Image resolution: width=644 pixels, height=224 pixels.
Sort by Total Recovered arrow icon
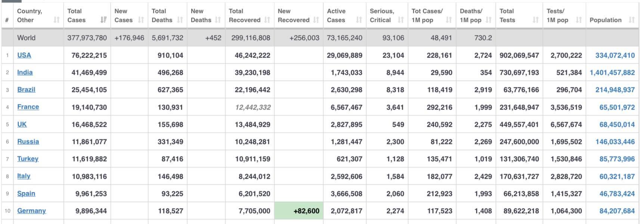point(267,20)
